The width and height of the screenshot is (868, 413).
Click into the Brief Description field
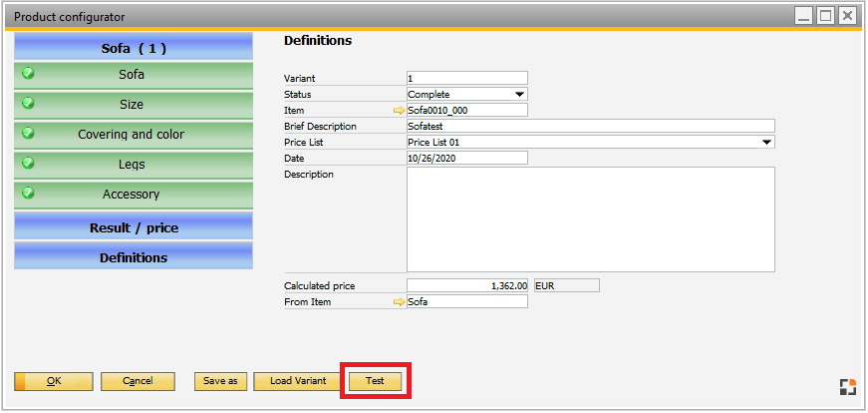click(x=590, y=127)
